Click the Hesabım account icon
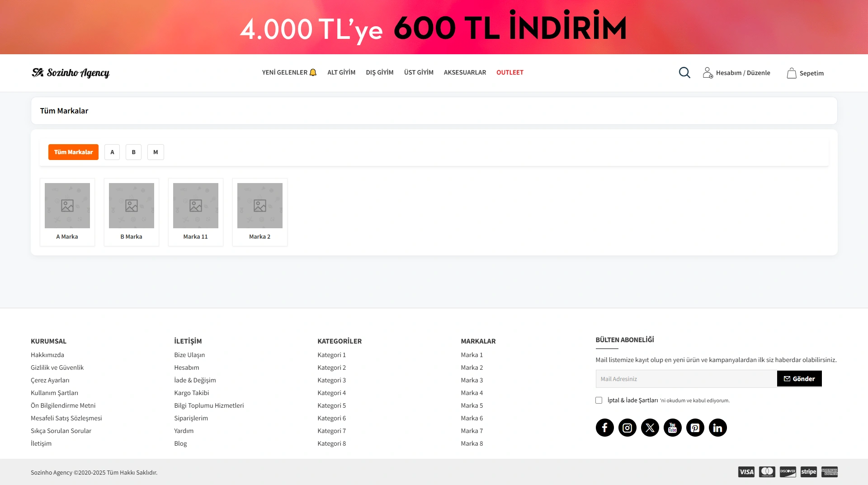 click(708, 72)
